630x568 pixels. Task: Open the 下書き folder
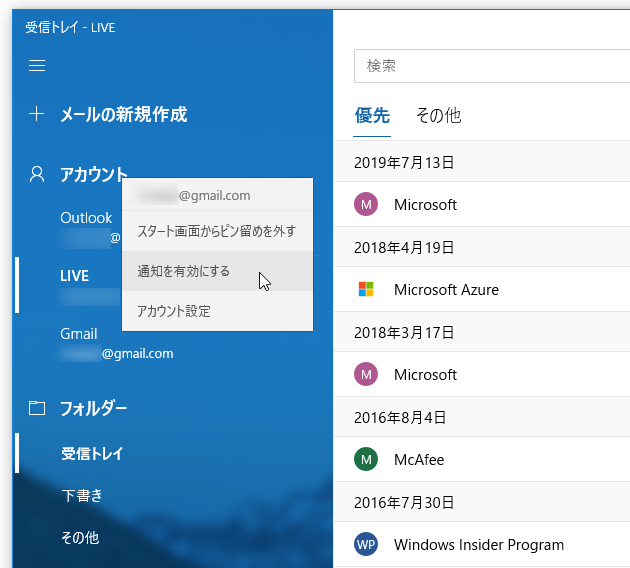(82, 496)
